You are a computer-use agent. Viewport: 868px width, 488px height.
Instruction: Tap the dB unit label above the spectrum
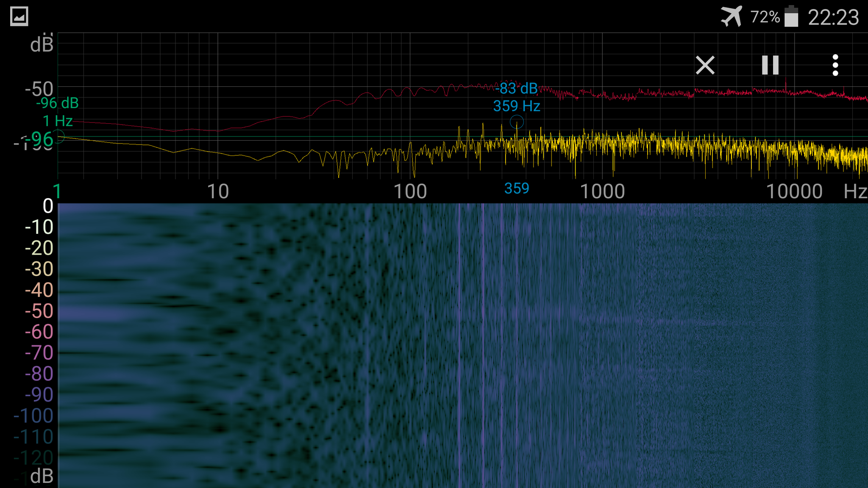(42, 44)
